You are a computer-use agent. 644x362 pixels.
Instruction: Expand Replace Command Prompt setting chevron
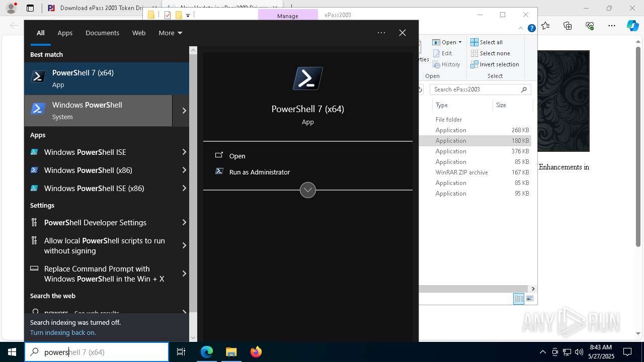184,274
